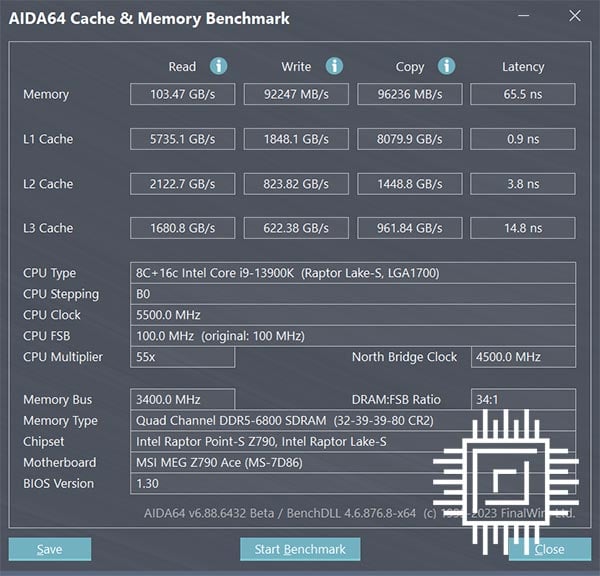Click the CPU Type field showing i9-13900K

click(353, 273)
